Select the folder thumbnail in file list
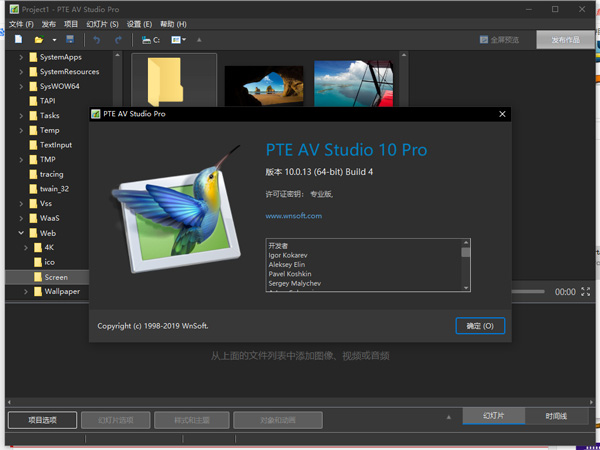Viewport: 600px width, 450px height. coord(174,80)
